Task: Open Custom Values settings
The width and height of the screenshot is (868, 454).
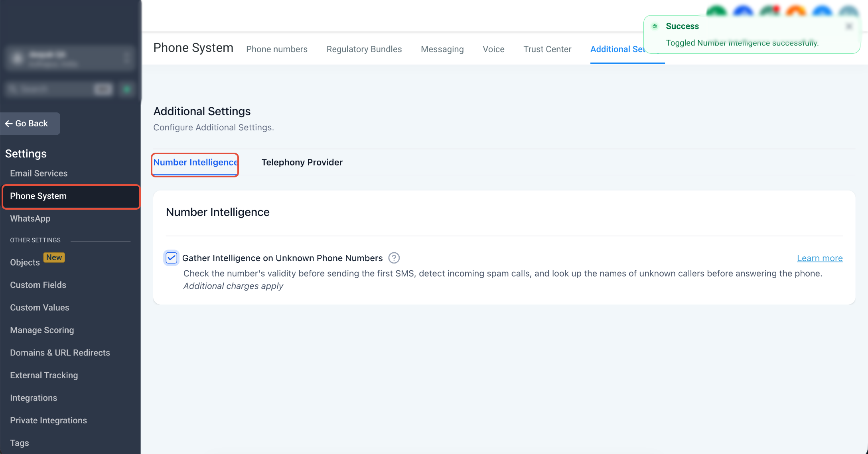Action: pos(39,307)
